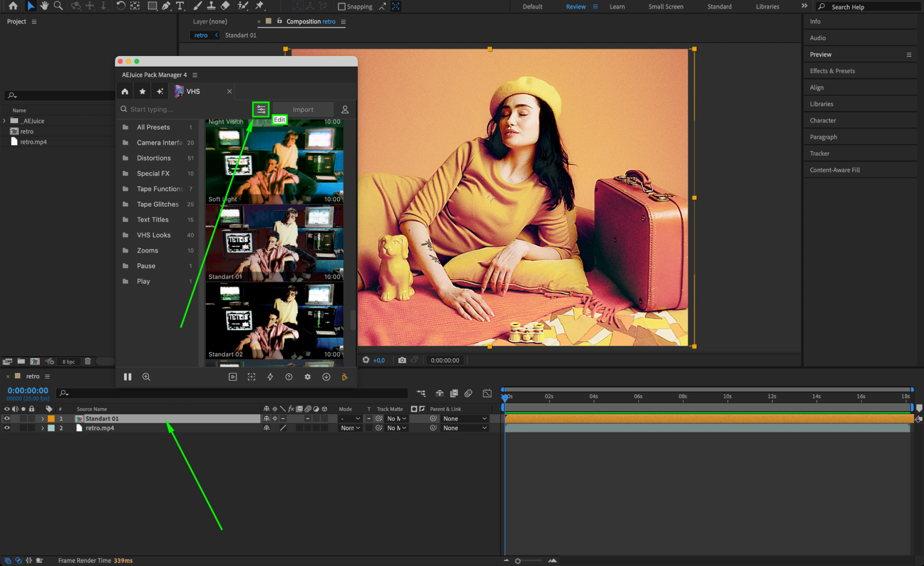The height and width of the screenshot is (566, 924).
Task: Open Effects & Presets panel
Action: 832,71
